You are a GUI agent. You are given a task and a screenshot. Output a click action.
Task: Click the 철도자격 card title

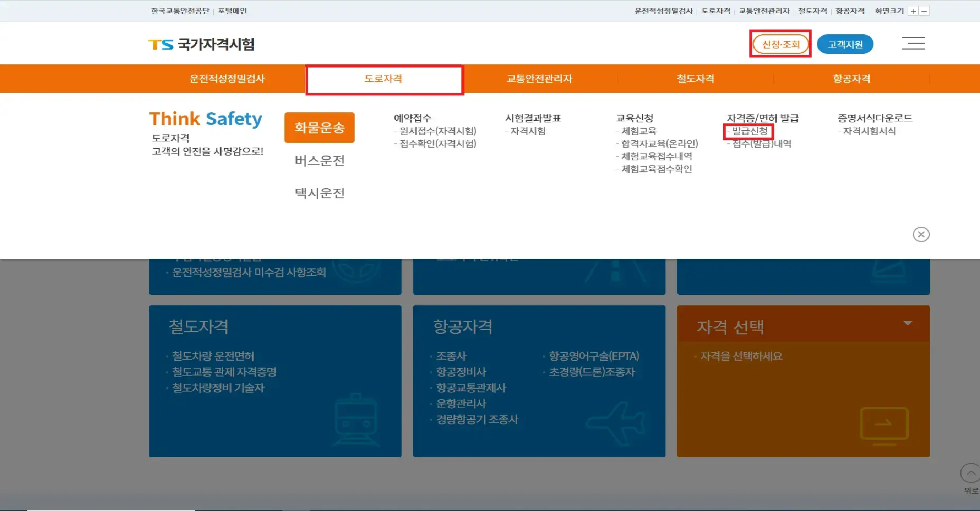(x=198, y=326)
